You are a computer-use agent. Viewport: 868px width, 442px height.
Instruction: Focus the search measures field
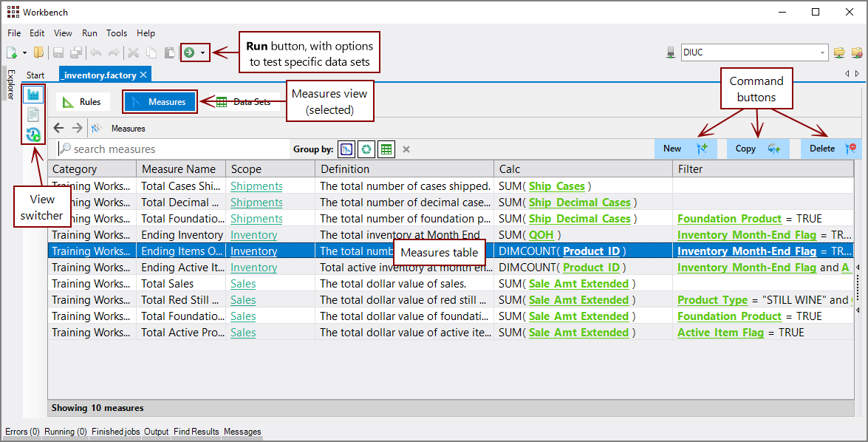tap(174, 149)
